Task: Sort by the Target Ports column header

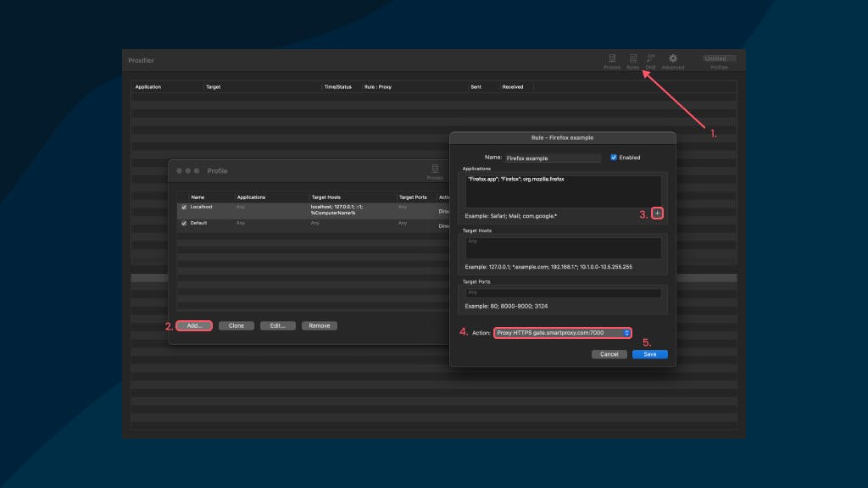Action: pyautogui.click(x=413, y=197)
